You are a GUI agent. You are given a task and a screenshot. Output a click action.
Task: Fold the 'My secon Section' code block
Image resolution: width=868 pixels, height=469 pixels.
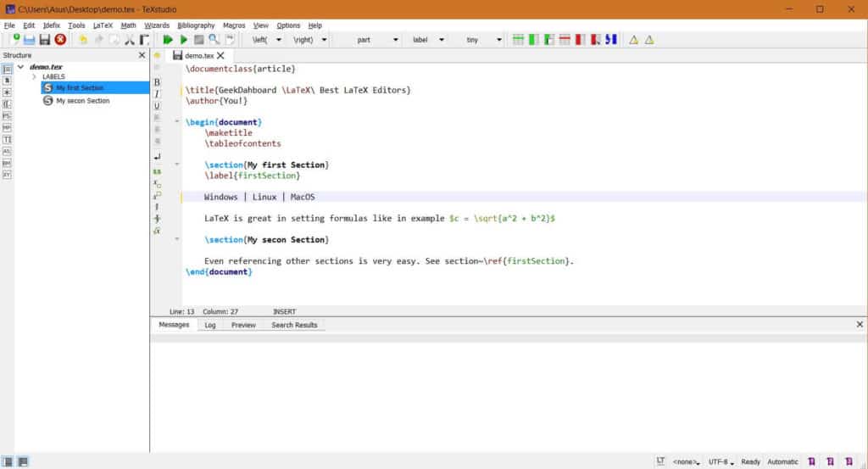click(x=177, y=239)
